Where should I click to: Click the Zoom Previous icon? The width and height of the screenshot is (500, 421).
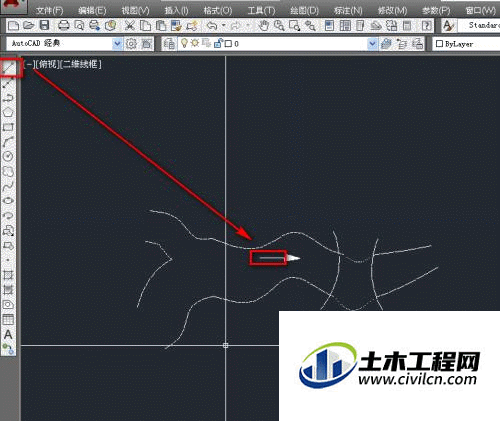pos(310,25)
